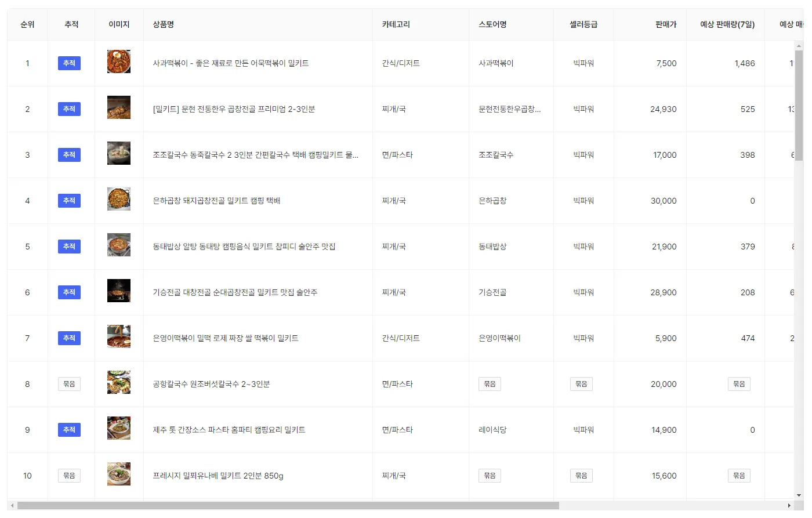Viewport: 812px width, 518px height.
Task: Open the 기승전골 대창전골 thumbnail image
Action: click(119, 291)
